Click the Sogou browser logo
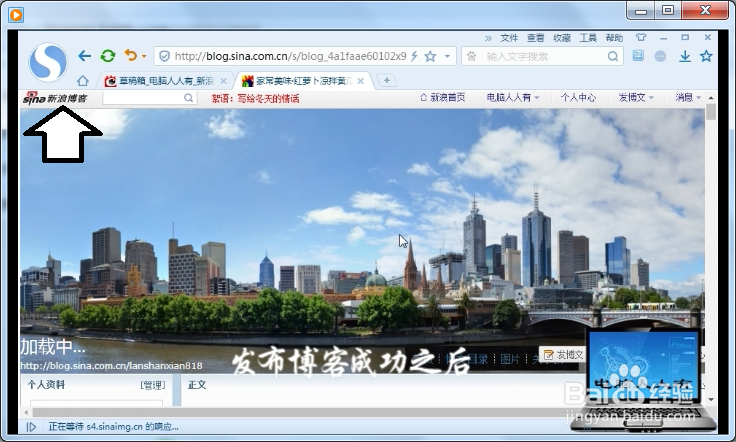The height and width of the screenshot is (442, 736). (47, 61)
